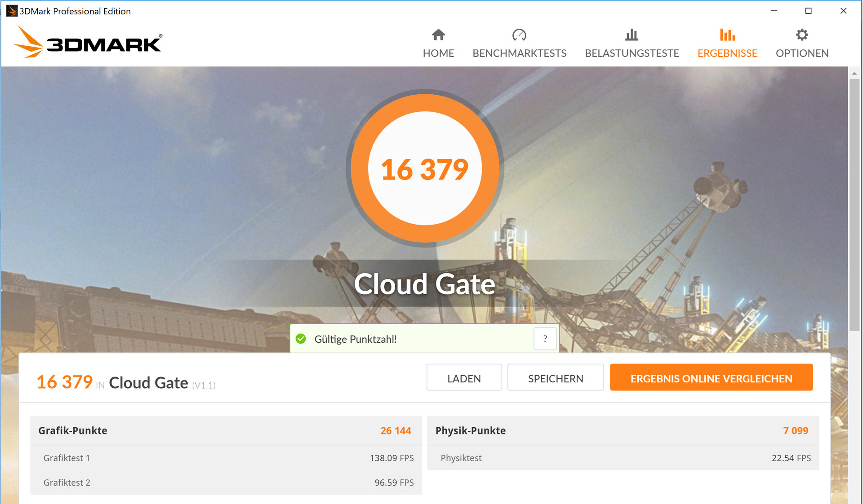Click the scrollbar up arrow

point(854,73)
